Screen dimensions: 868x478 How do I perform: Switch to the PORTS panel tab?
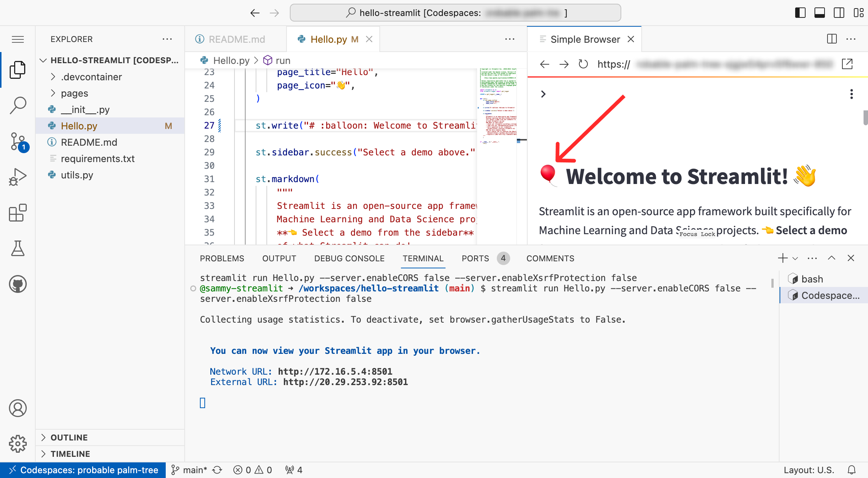[x=475, y=258]
